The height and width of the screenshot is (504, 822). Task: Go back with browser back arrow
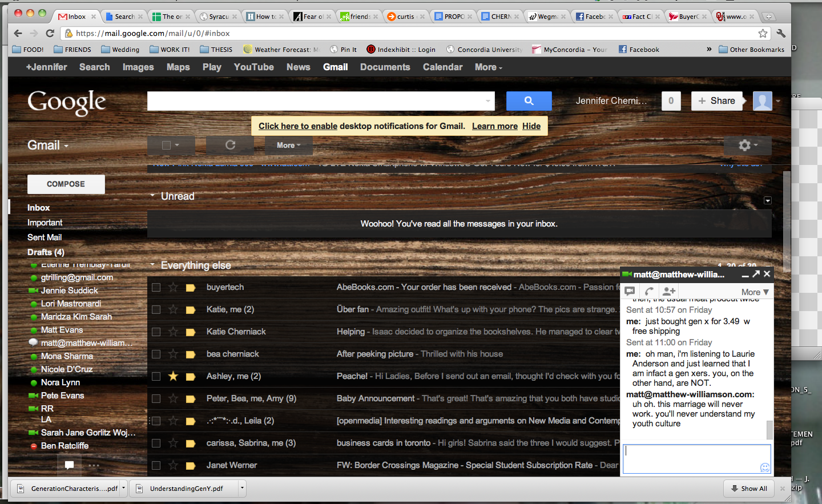18,33
